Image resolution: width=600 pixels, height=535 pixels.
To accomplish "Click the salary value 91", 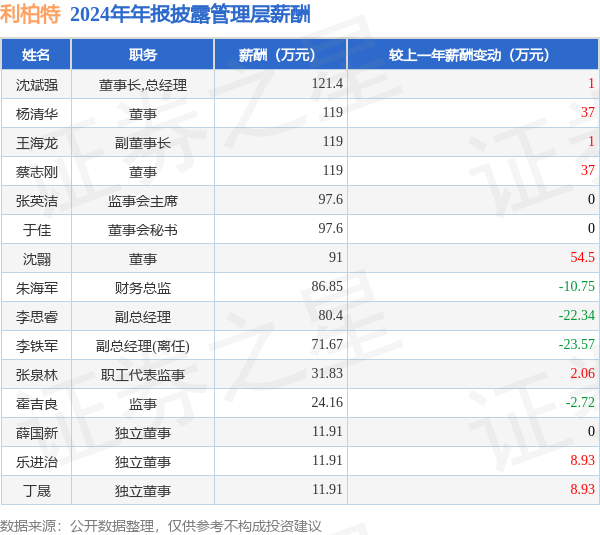I will tap(336, 257).
